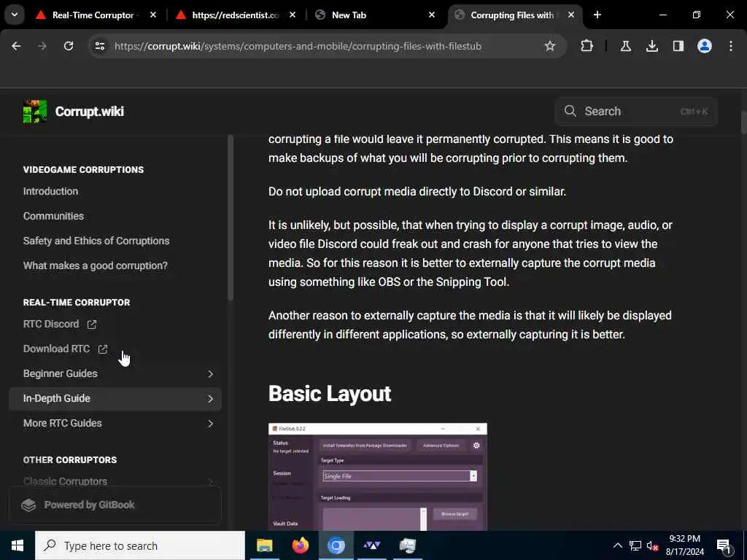Open the browser downloads icon
The width and height of the screenshot is (747, 560).
click(x=651, y=46)
